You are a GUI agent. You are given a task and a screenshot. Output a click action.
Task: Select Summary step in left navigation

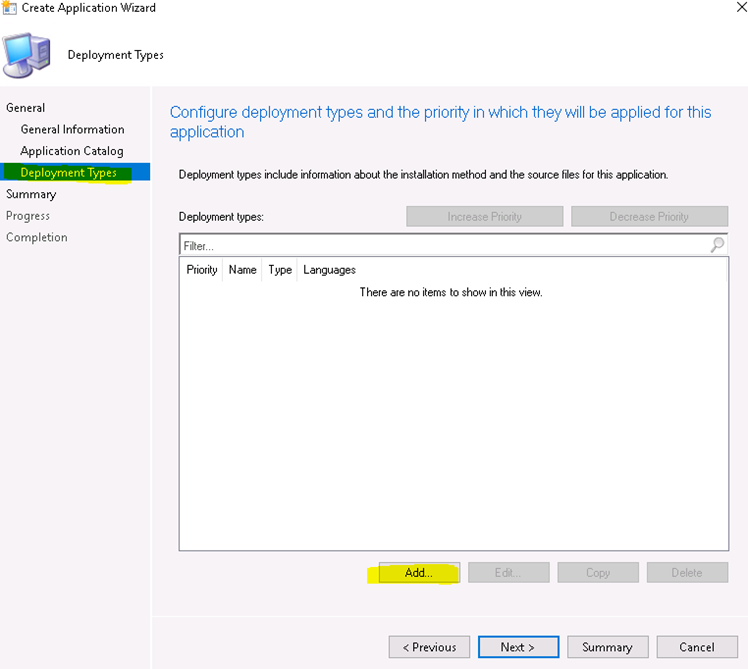pos(31,194)
